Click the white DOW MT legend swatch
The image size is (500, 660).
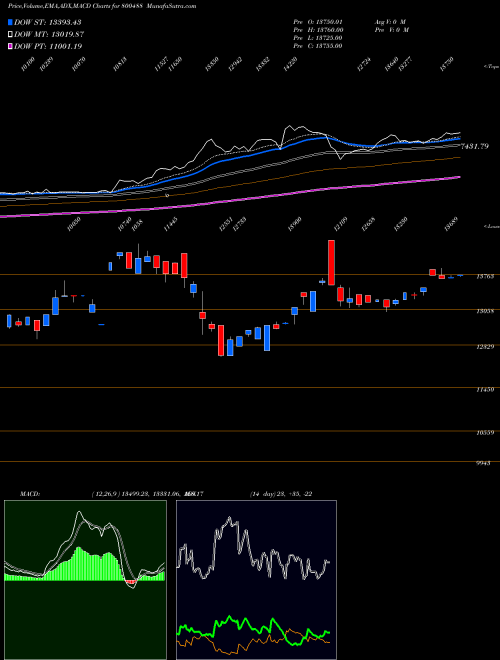click(x=10, y=34)
